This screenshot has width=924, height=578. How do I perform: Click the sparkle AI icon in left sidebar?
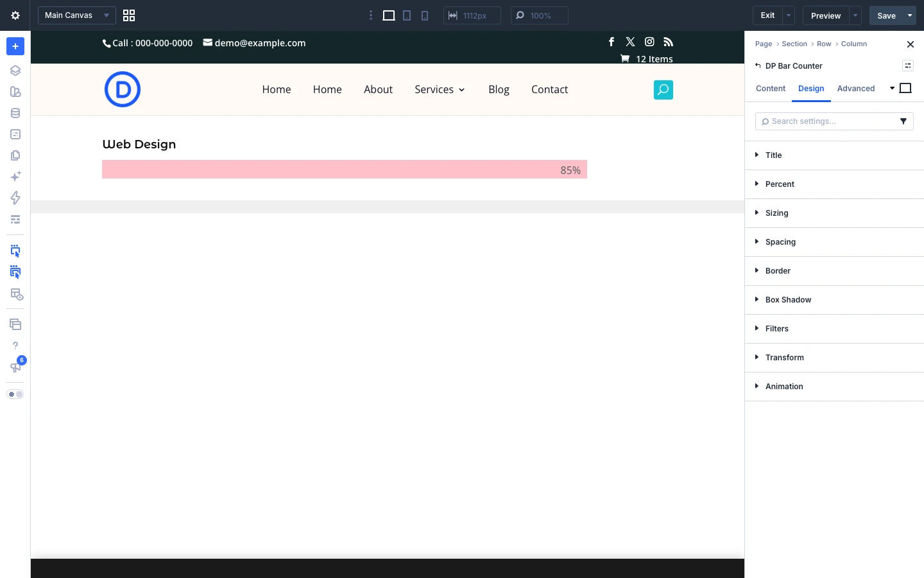[15, 177]
